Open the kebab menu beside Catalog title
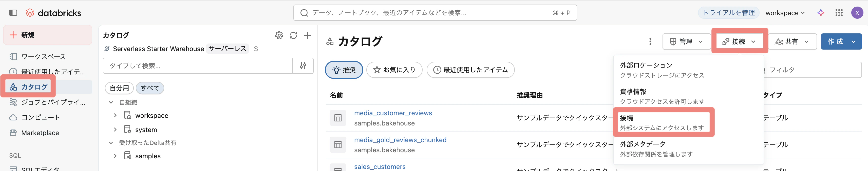Viewport: 868px width, 171px height. pos(650,41)
